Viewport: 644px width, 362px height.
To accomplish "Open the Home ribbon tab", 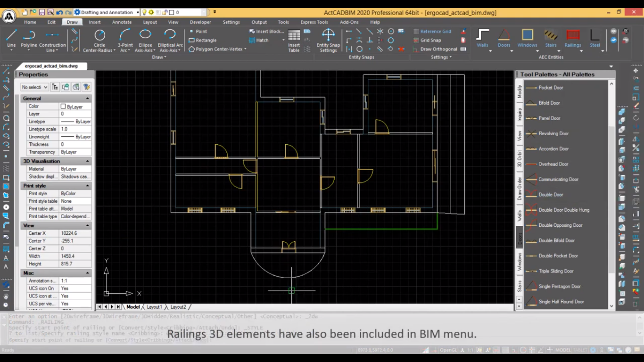I will (x=30, y=22).
